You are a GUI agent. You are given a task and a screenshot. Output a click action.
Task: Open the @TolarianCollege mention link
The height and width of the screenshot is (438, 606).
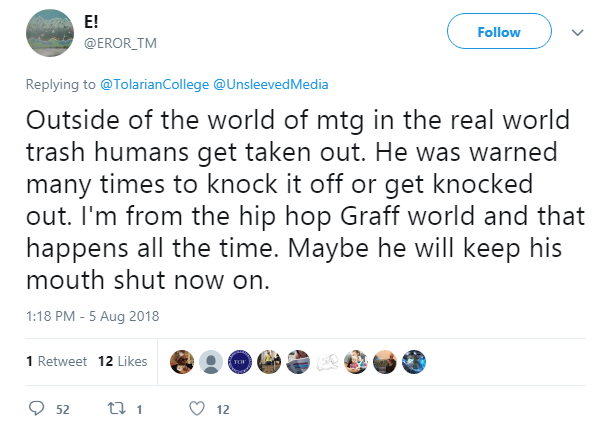click(x=154, y=84)
